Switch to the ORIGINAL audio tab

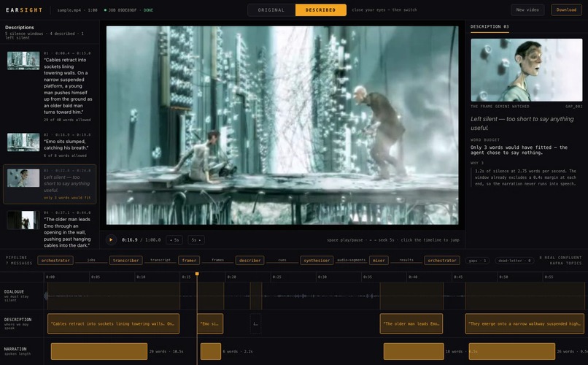(x=271, y=10)
